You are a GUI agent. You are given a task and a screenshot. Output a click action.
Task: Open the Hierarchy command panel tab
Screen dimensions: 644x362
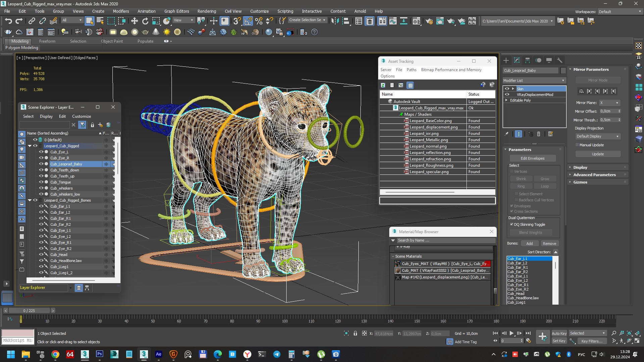point(528,60)
